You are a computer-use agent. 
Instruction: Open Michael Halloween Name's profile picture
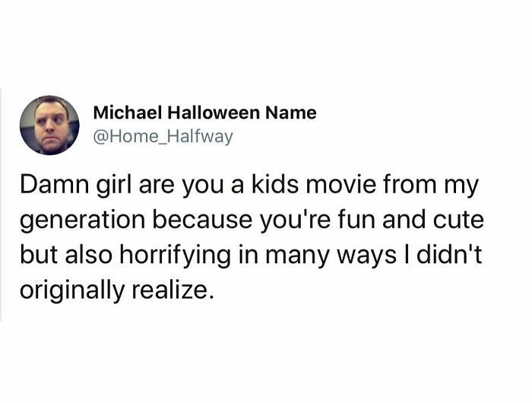(49, 125)
